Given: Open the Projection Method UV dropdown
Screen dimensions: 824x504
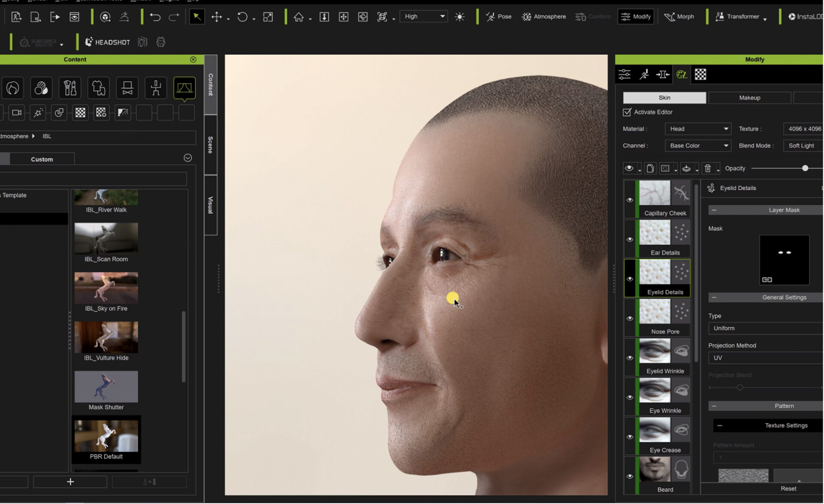Looking at the screenshot, I should (766, 358).
